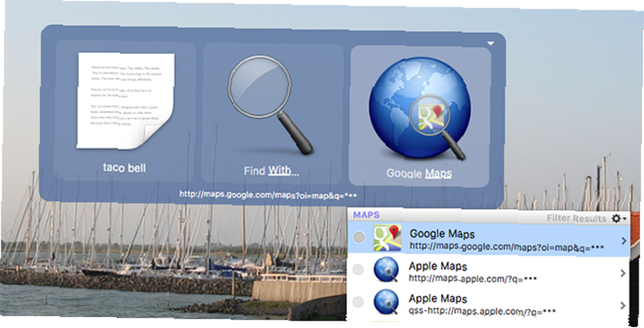Screen dimensions: 644x328
Task: Click the first Apple Maps globe icon
Action: point(386,270)
